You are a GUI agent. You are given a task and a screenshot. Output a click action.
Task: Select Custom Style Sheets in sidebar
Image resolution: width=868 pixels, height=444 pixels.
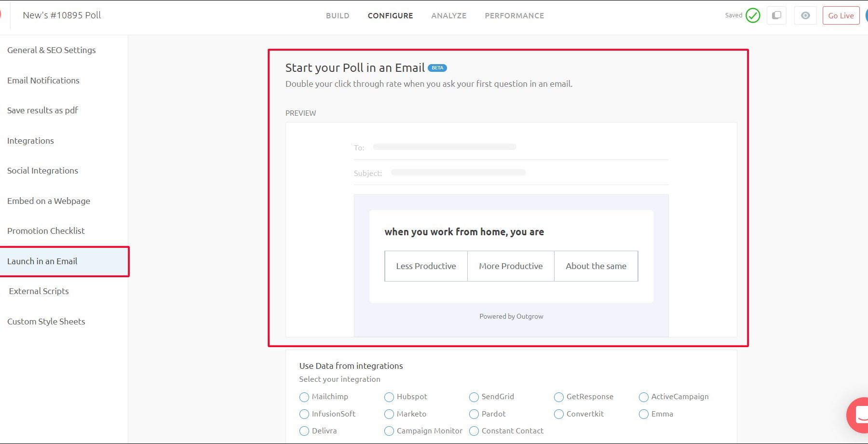point(46,322)
